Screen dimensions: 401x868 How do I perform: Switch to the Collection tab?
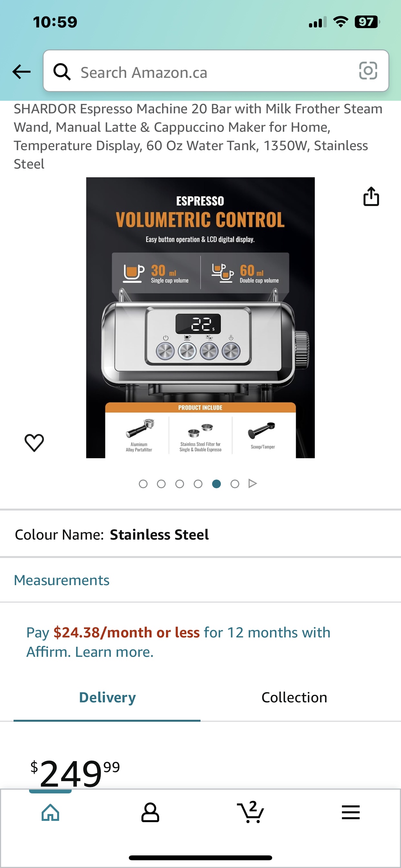[294, 697]
